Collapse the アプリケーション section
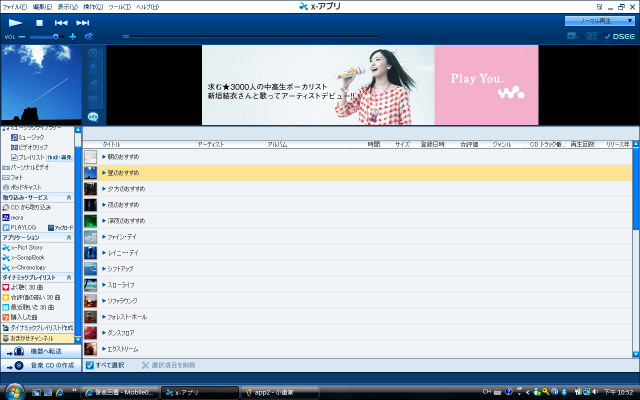Image resolution: width=640 pixels, height=400 pixels. click(x=69, y=237)
